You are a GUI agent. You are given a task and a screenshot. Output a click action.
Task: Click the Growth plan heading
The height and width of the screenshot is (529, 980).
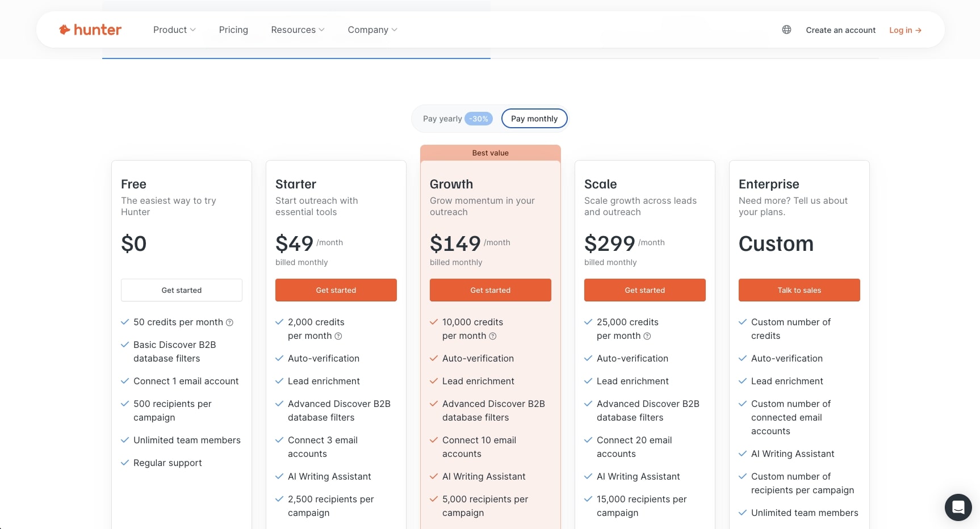pos(451,184)
